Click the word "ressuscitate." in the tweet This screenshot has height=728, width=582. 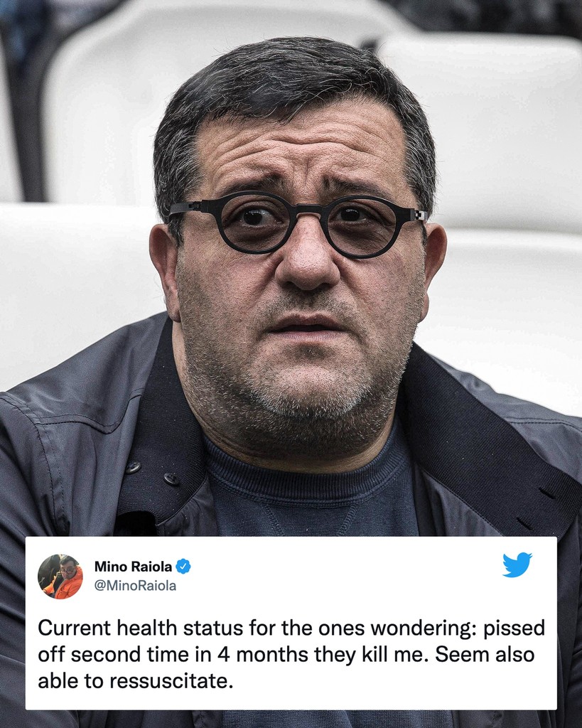click(x=171, y=682)
